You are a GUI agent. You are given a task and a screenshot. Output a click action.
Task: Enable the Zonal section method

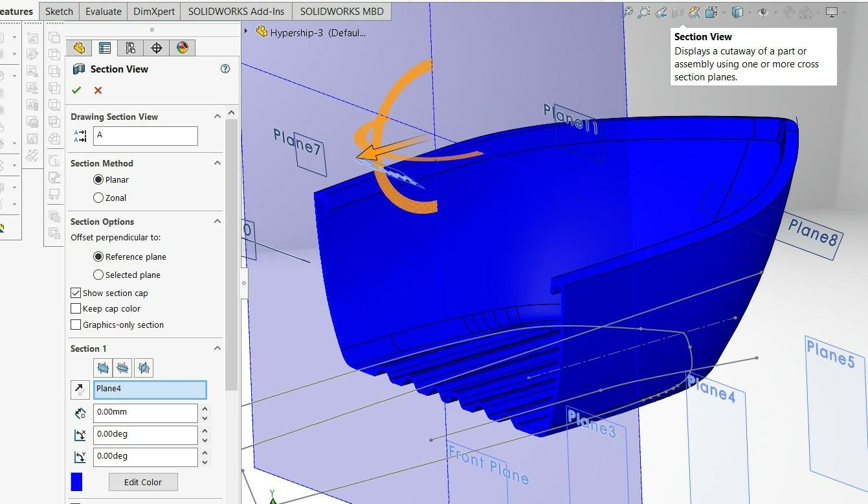(x=98, y=198)
